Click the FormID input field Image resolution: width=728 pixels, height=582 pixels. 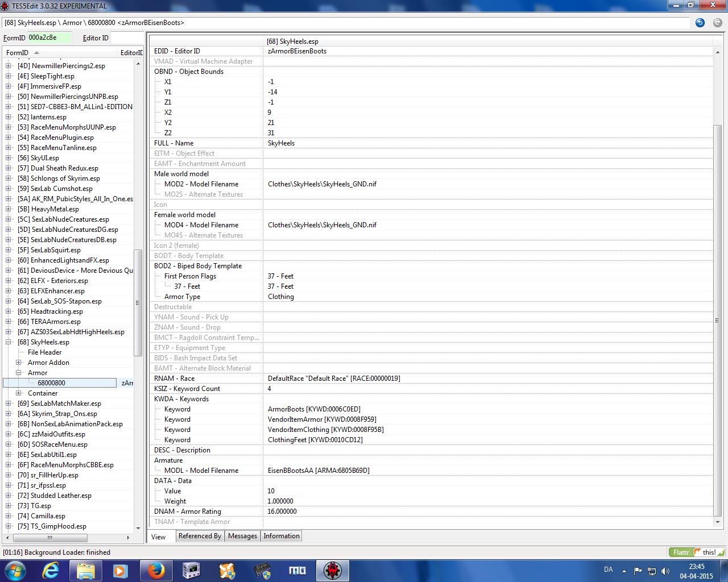click(x=49, y=38)
